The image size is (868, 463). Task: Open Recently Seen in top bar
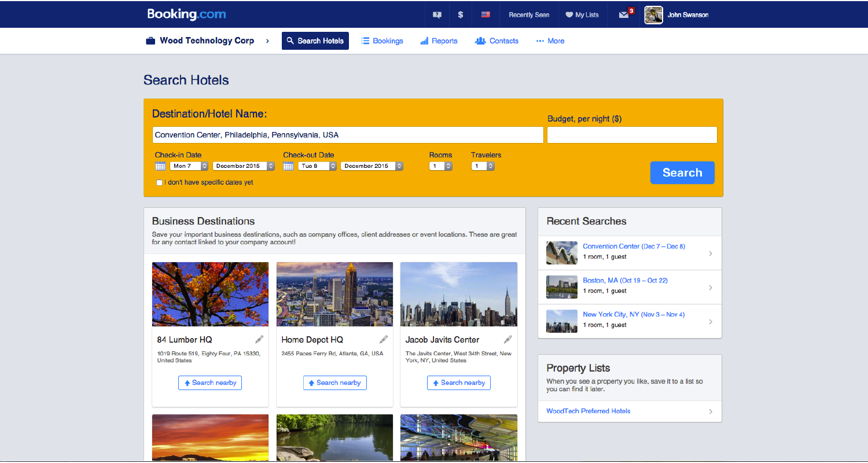click(529, 15)
